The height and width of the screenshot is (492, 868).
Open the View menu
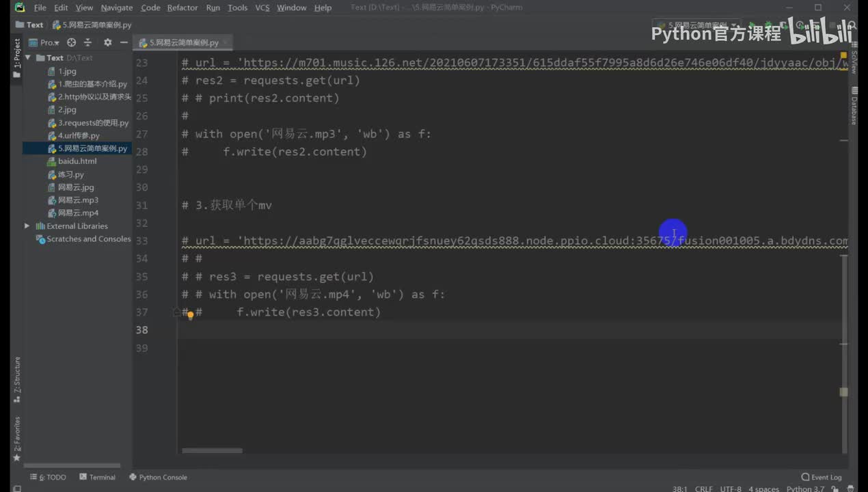[x=84, y=8]
